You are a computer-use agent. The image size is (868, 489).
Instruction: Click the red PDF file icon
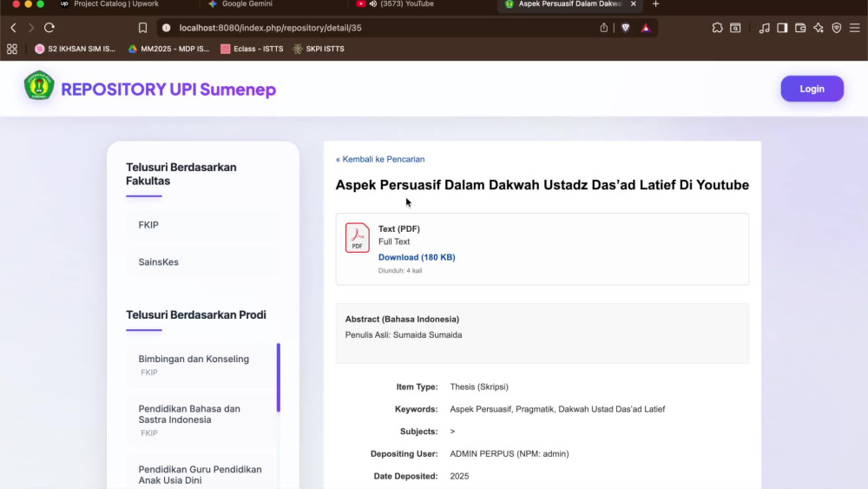tap(357, 238)
